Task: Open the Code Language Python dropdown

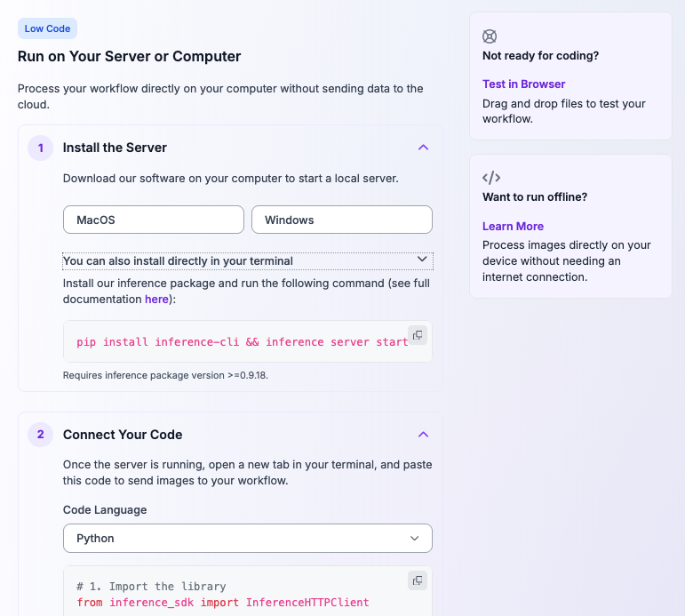Action: click(x=248, y=538)
